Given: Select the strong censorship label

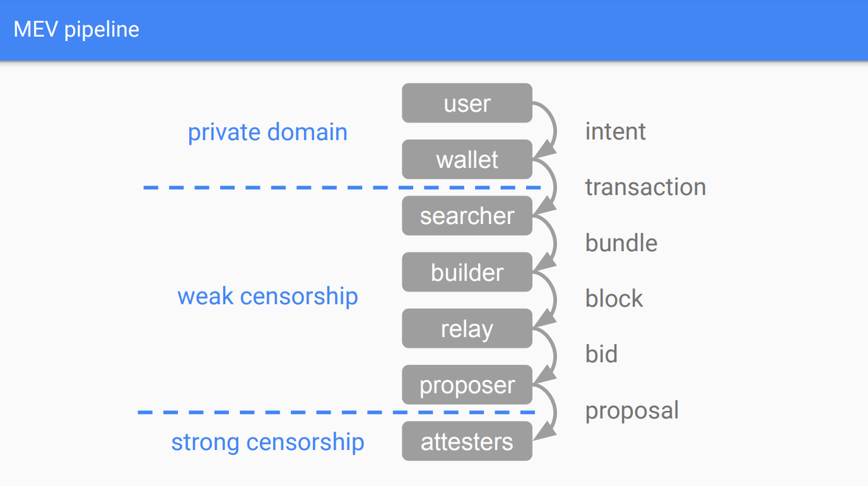Looking at the screenshot, I should pos(267,442).
